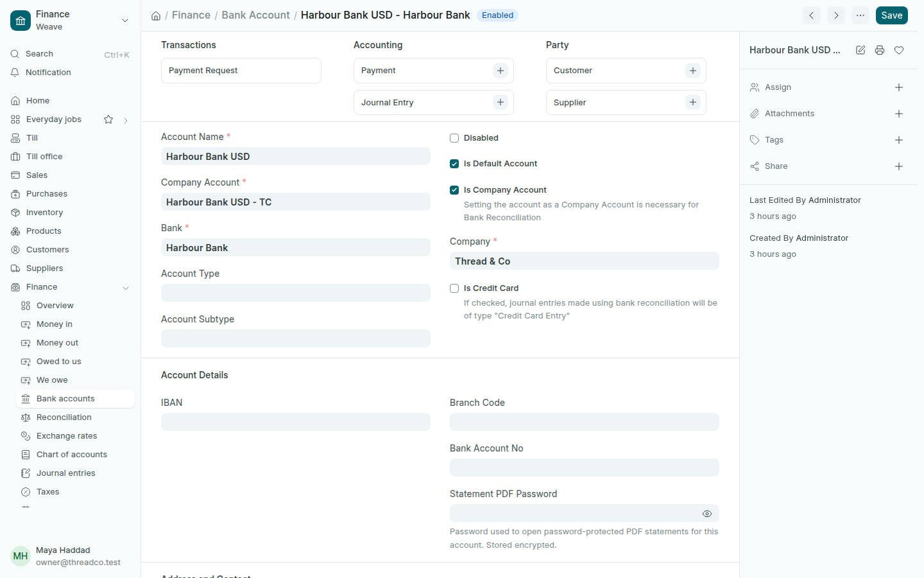
Task: Go to the home icon in the breadcrumb
Action: click(x=156, y=15)
